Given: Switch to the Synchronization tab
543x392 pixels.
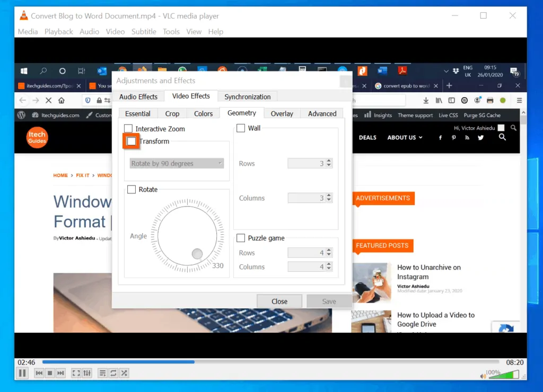Looking at the screenshot, I should [x=247, y=96].
